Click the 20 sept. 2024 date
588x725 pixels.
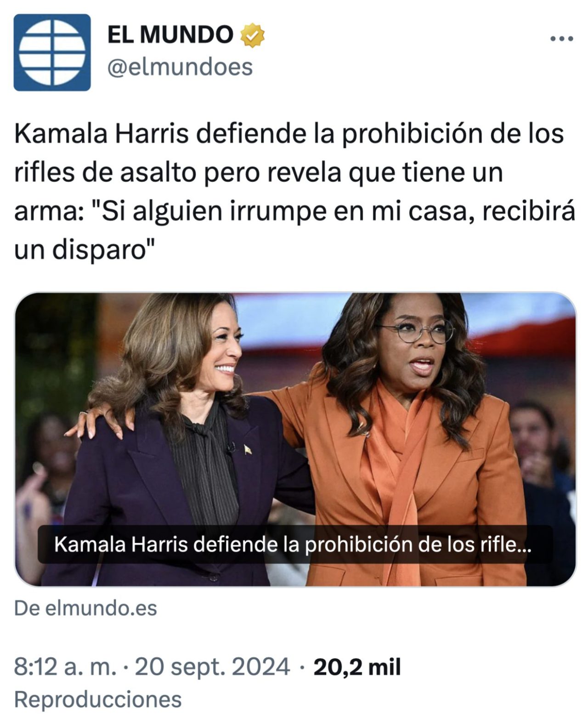click(x=212, y=667)
